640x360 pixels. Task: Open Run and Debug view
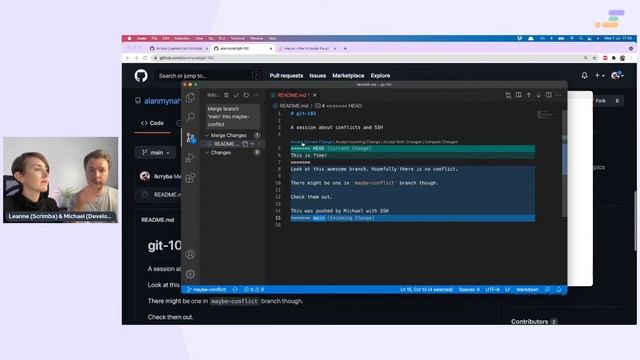click(190, 158)
